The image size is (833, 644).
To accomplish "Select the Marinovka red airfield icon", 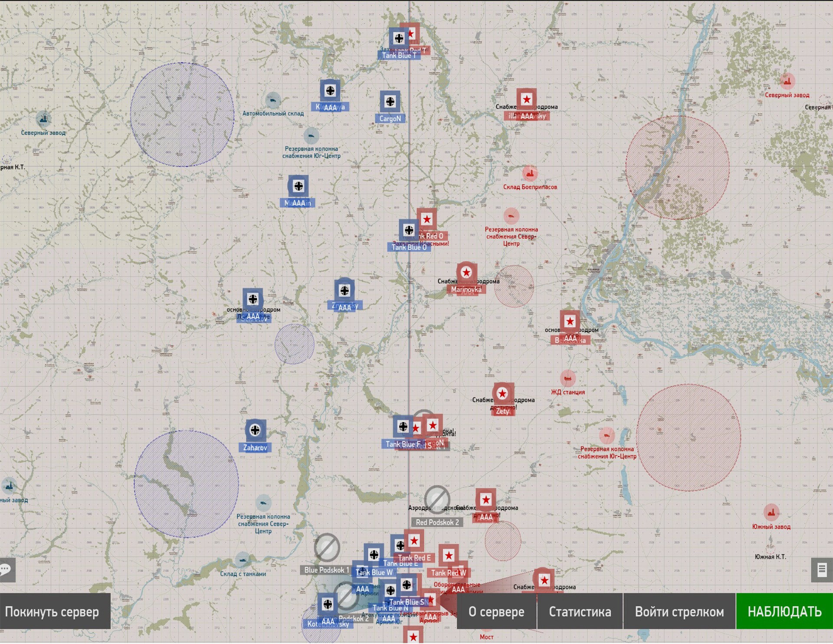I will pyautogui.click(x=466, y=273).
